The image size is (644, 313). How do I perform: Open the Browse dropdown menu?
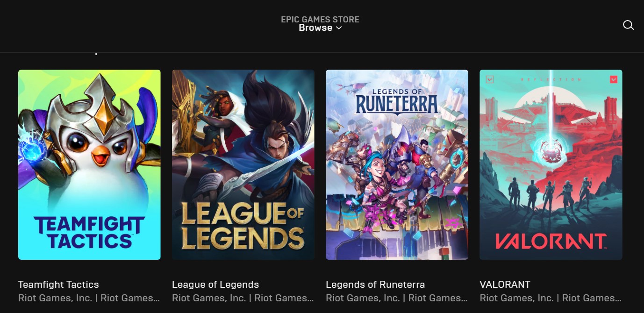coord(320,28)
